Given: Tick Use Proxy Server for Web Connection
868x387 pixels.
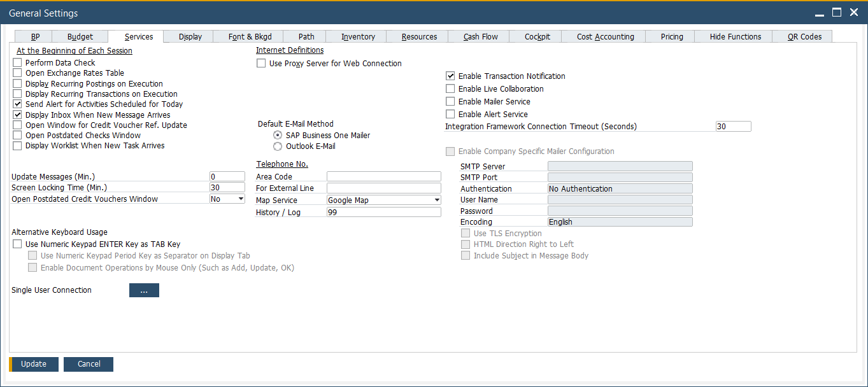Looking at the screenshot, I should pos(261,64).
